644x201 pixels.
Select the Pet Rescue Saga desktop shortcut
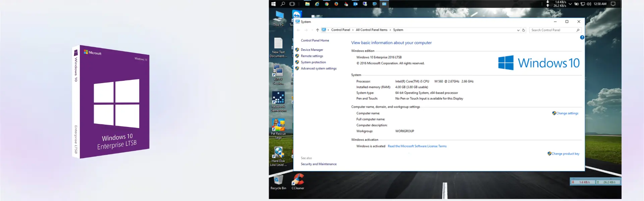278,129
